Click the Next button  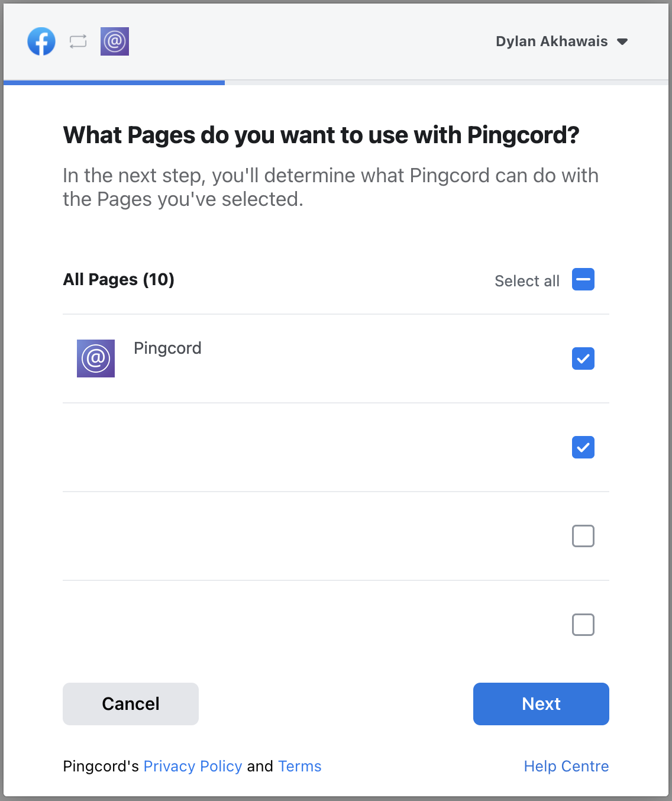pyautogui.click(x=541, y=704)
